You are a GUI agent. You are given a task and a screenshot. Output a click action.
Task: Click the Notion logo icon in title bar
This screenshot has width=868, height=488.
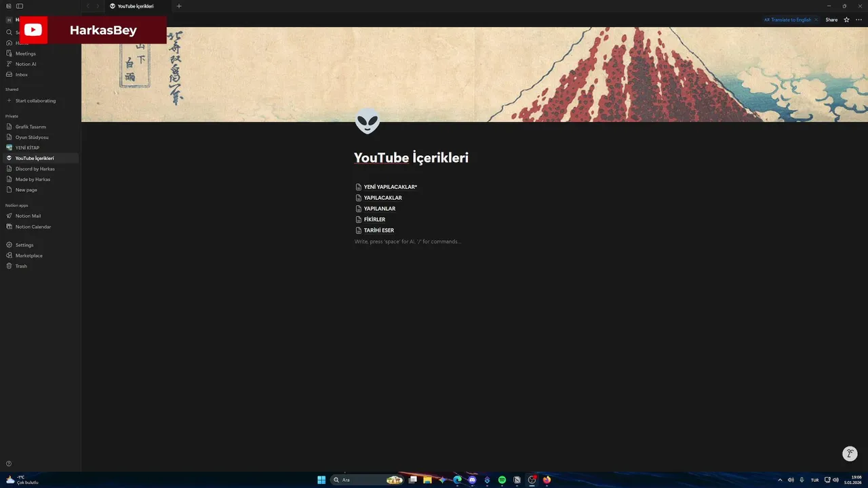pos(9,6)
